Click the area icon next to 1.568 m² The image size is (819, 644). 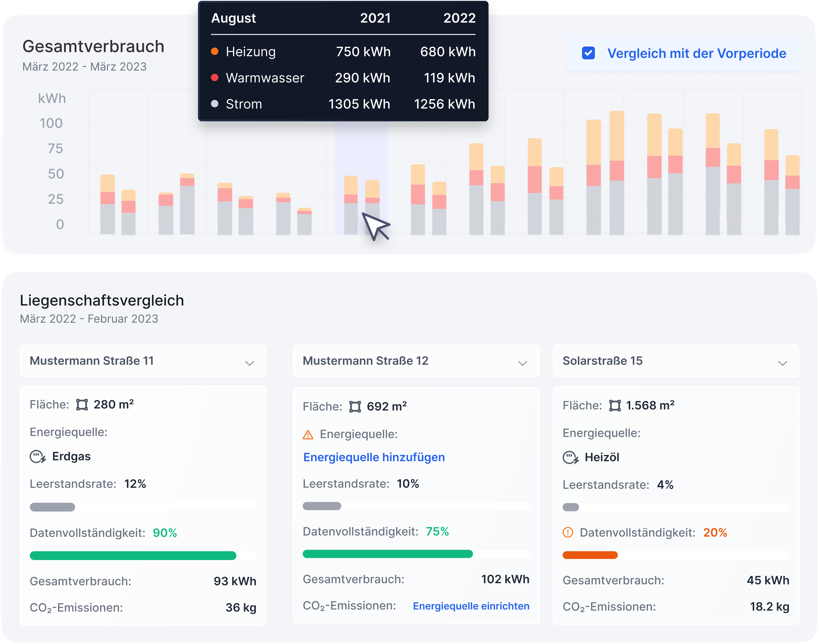[x=615, y=406]
